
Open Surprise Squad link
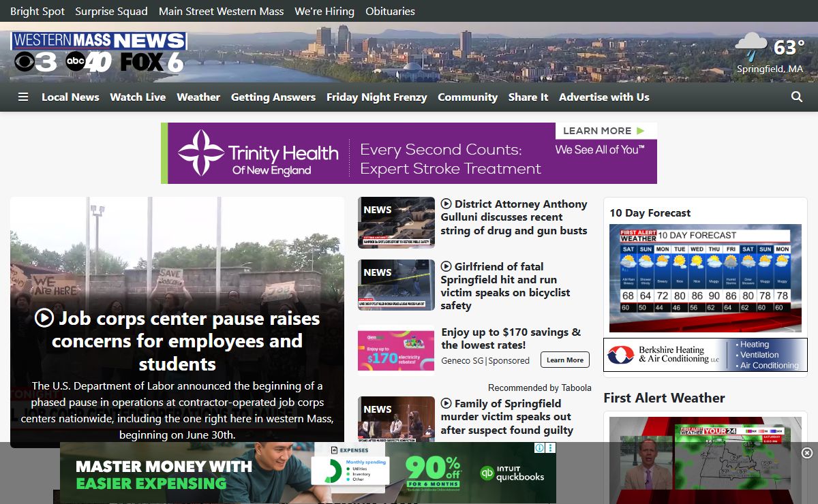(111, 11)
